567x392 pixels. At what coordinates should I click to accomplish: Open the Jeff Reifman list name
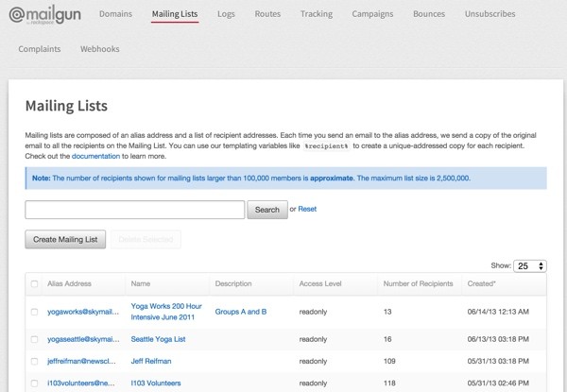[x=151, y=361]
